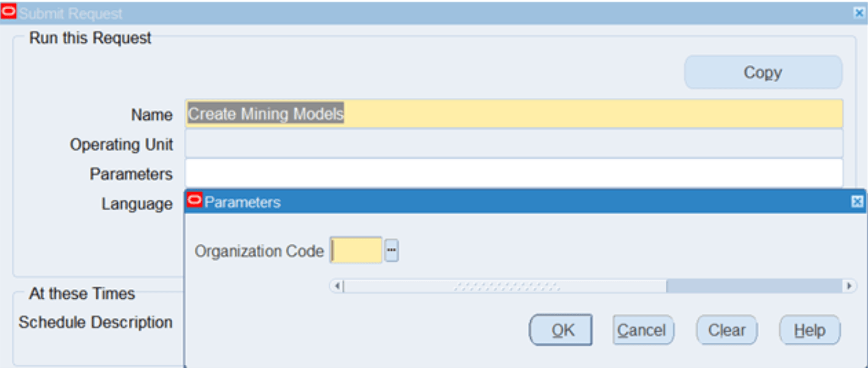Click the Parameters text field

(513, 174)
